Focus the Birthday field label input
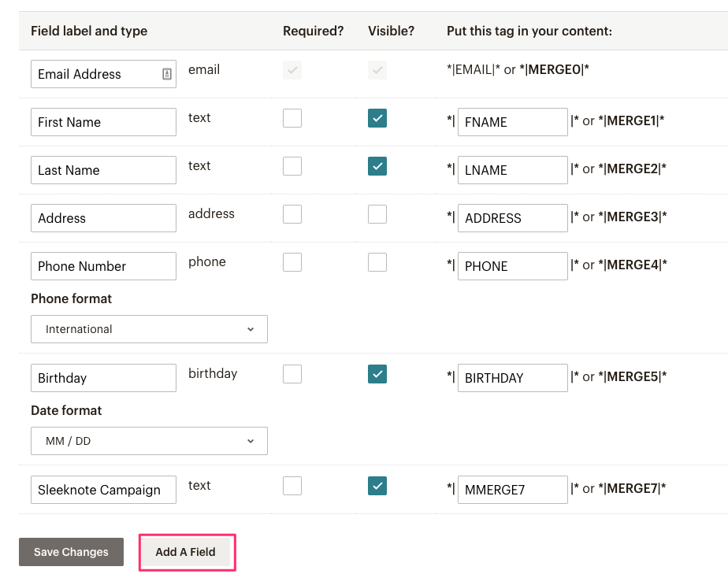The width and height of the screenshot is (728, 574). [103, 378]
